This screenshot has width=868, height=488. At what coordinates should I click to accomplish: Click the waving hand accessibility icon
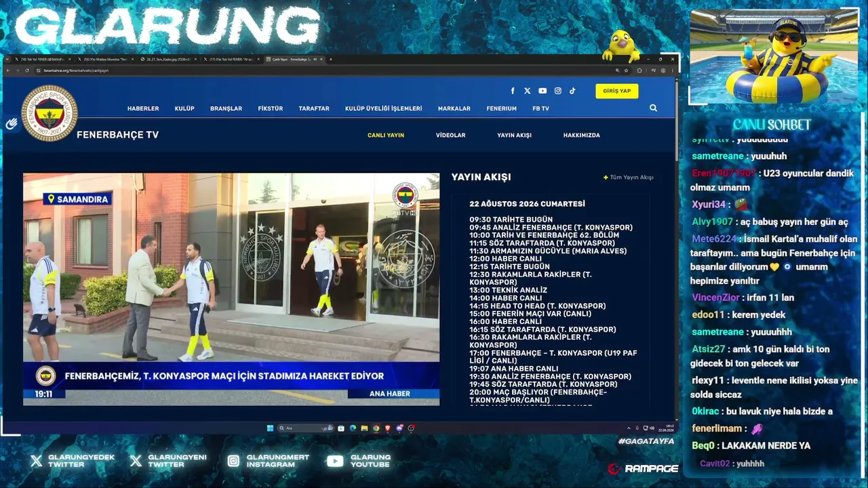pyautogui.click(x=12, y=123)
